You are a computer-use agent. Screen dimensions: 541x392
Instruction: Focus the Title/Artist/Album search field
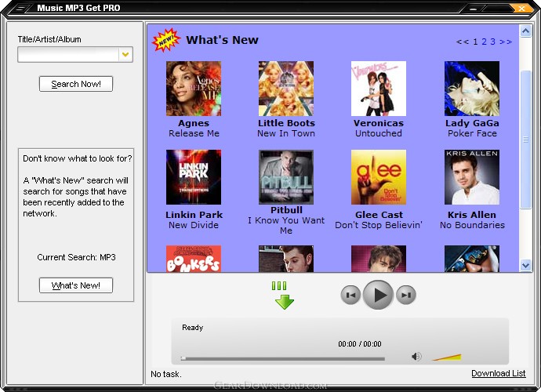tap(68, 55)
